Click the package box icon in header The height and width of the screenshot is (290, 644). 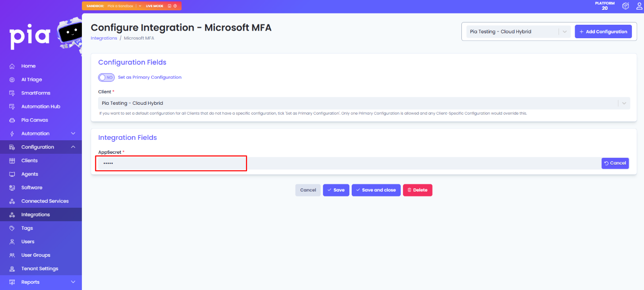pyautogui.click(x=626, y=6)
